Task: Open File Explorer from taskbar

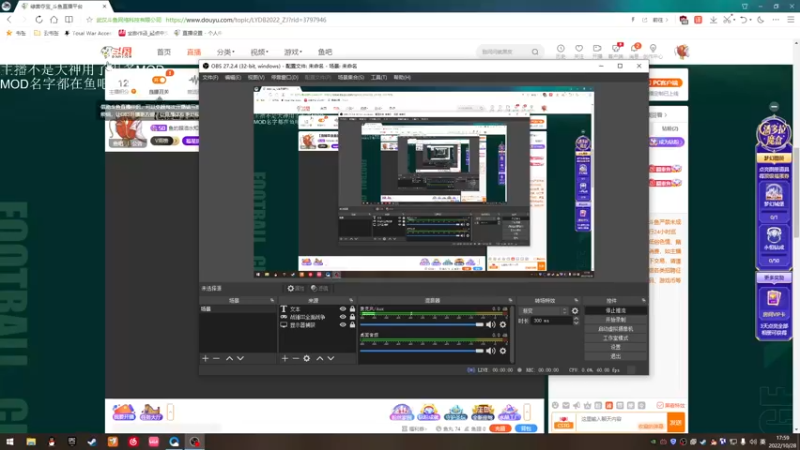Action: [31, 442]
